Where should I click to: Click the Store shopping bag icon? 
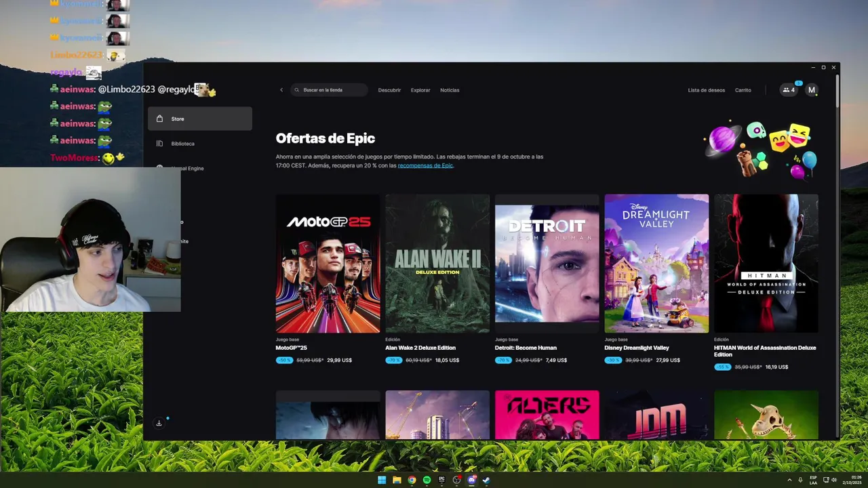159,119
